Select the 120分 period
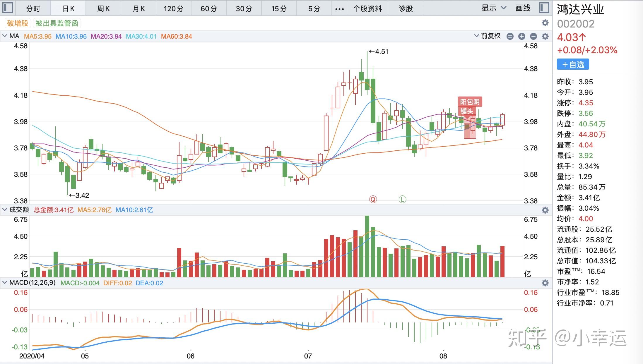This screenshot has width=643, height=364. [x=173, y=8]
